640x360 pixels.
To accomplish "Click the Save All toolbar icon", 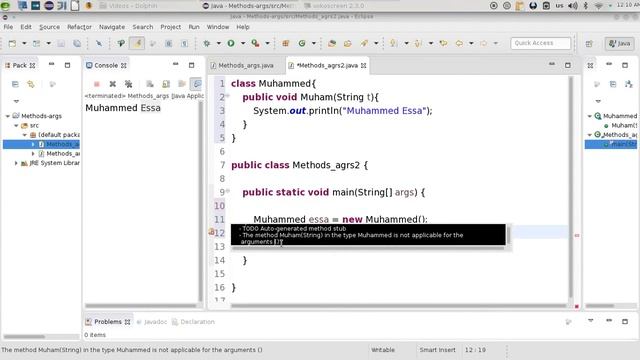I will coord(77,43).
